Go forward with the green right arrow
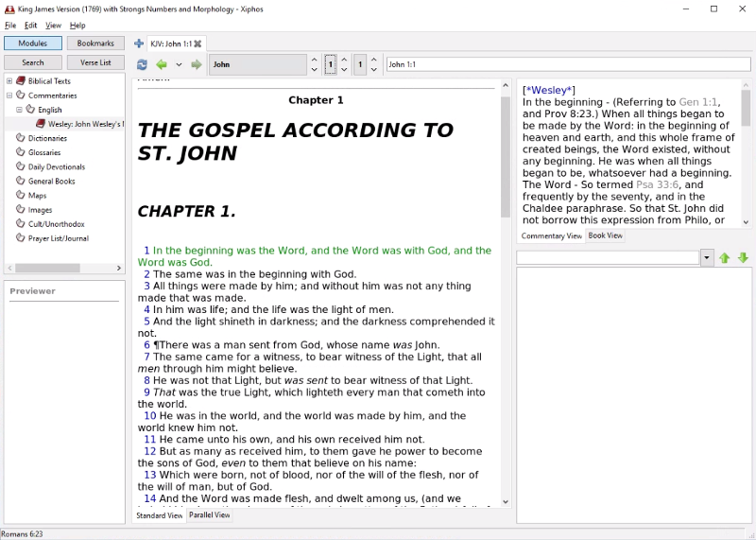756x540 pixels. coord(197,64)
